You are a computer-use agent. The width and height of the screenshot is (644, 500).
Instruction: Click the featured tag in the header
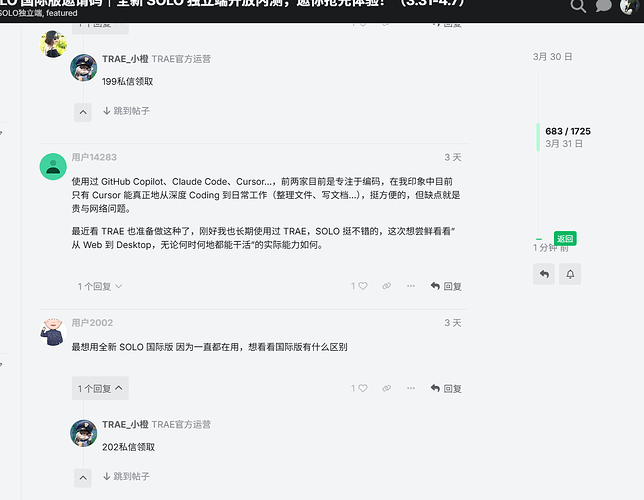(62, 13)
